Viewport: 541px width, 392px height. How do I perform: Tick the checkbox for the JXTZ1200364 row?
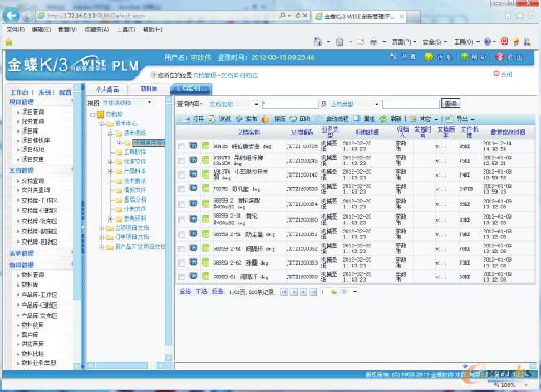181,204
